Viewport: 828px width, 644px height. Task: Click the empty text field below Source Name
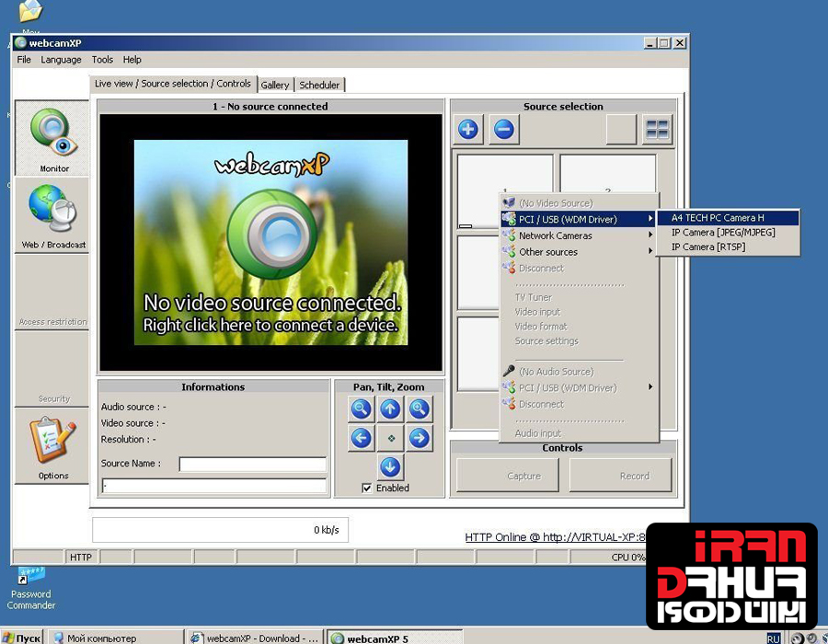point(213,486)
